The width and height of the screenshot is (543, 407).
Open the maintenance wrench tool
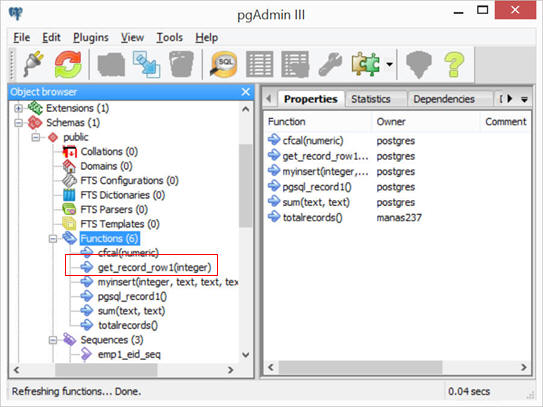coord(330,64)
